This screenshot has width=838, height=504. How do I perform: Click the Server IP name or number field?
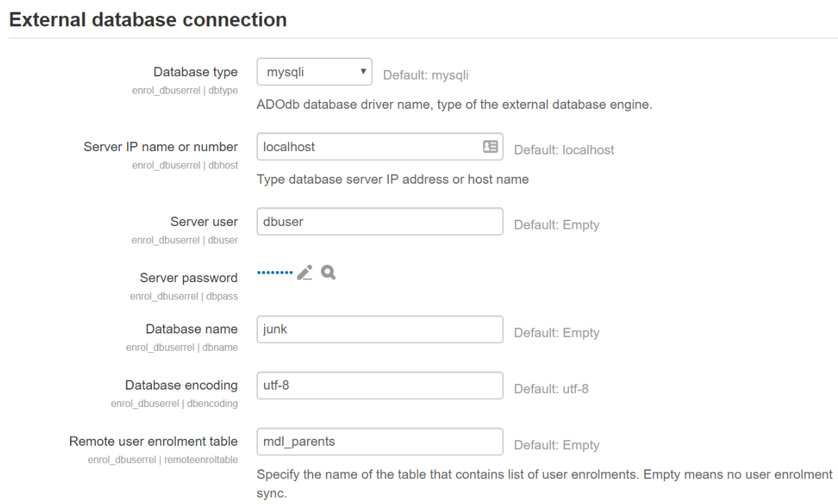pos(380,147)
